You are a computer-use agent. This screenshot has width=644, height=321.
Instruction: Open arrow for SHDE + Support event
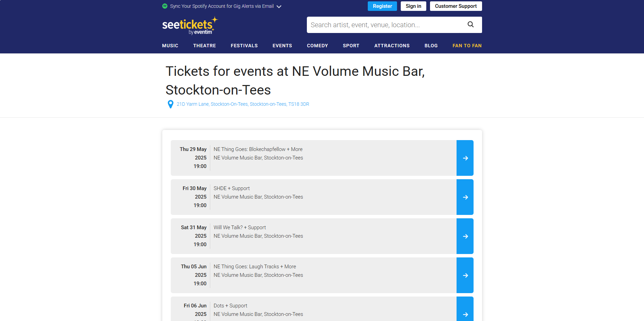click(x=465, y=197)
